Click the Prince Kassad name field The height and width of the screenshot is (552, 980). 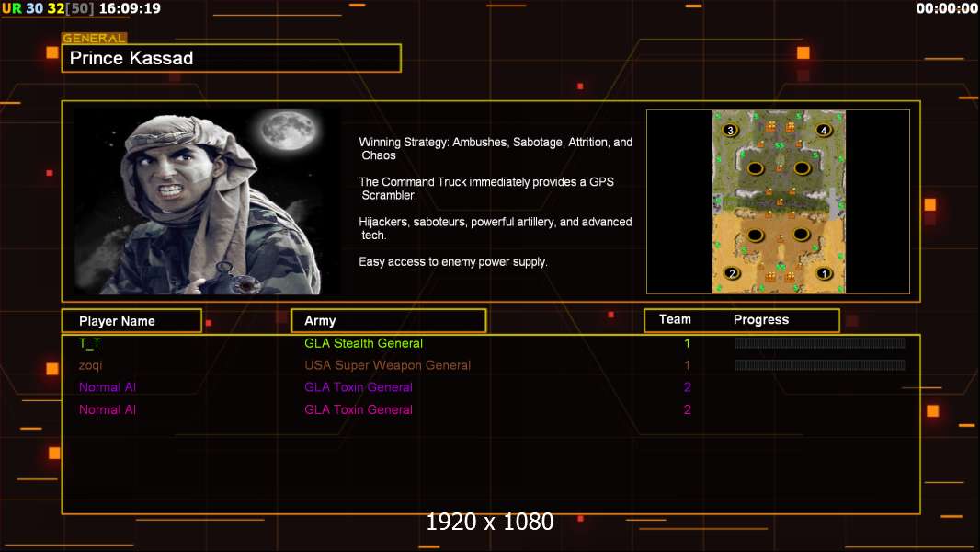tap(232, 58)
